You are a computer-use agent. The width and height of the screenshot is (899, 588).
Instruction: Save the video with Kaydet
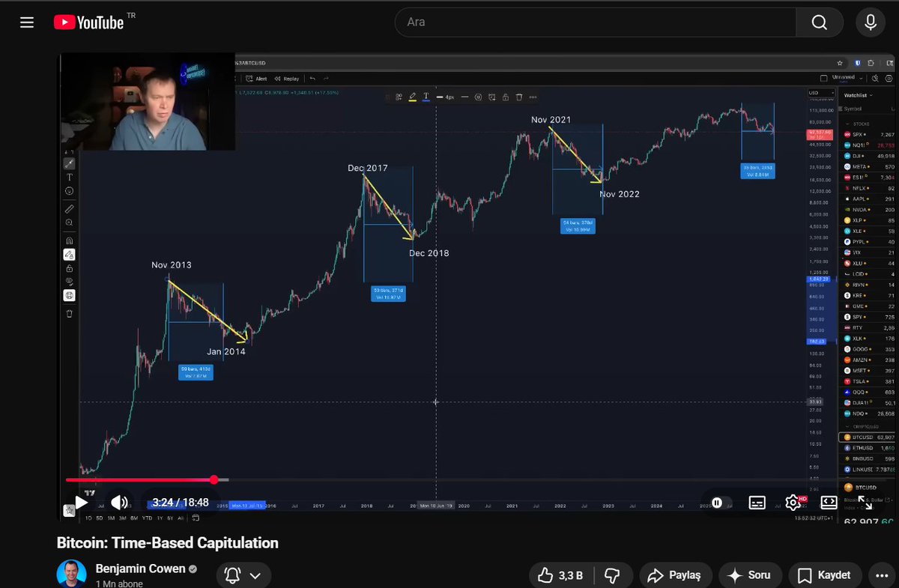click(824, 575)
